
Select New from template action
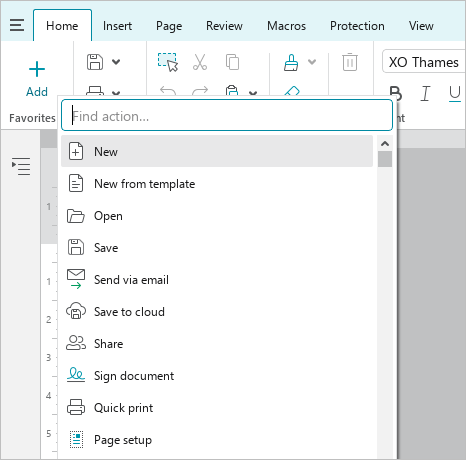pos(217,184)
